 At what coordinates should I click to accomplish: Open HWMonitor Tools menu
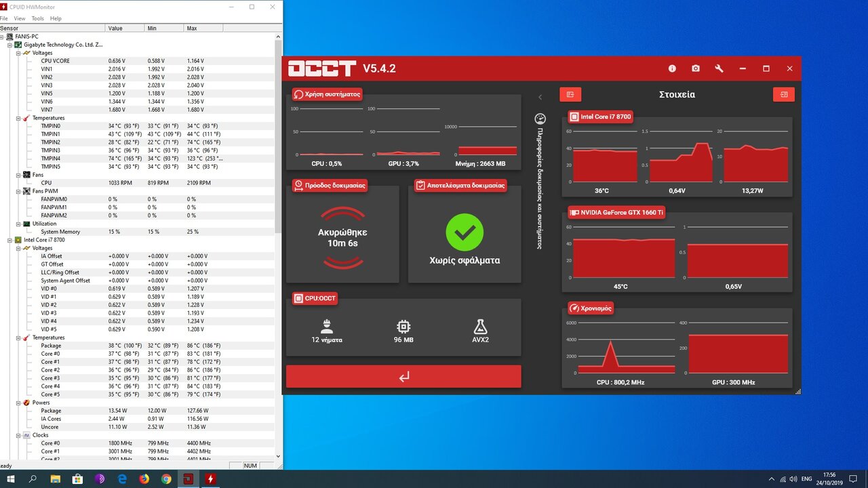click(38, 18)
